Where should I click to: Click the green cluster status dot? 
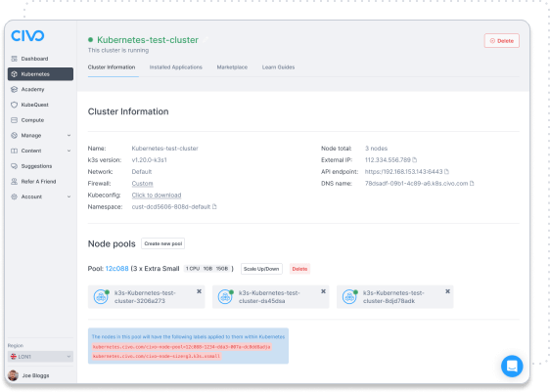[x=90, y=39]
